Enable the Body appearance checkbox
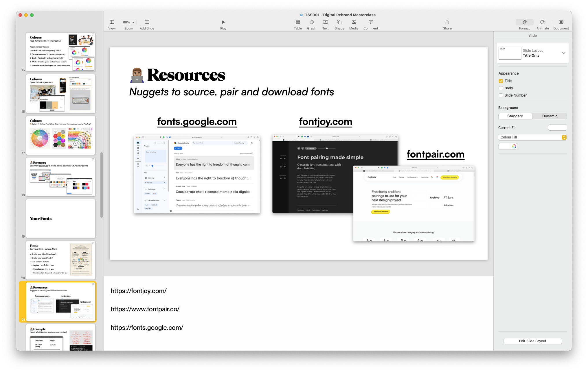Image resolution: width=588 pixels, height=372 pixels. 501,88
